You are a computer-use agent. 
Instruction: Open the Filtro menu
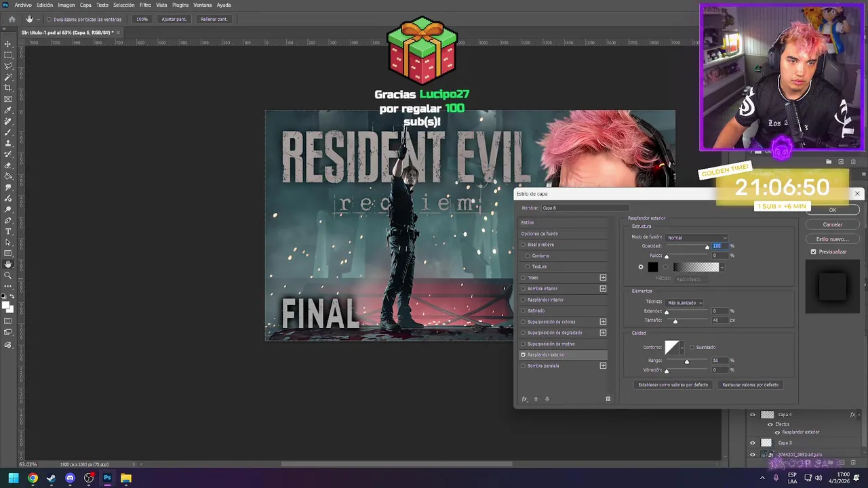[x=145, y=5]
